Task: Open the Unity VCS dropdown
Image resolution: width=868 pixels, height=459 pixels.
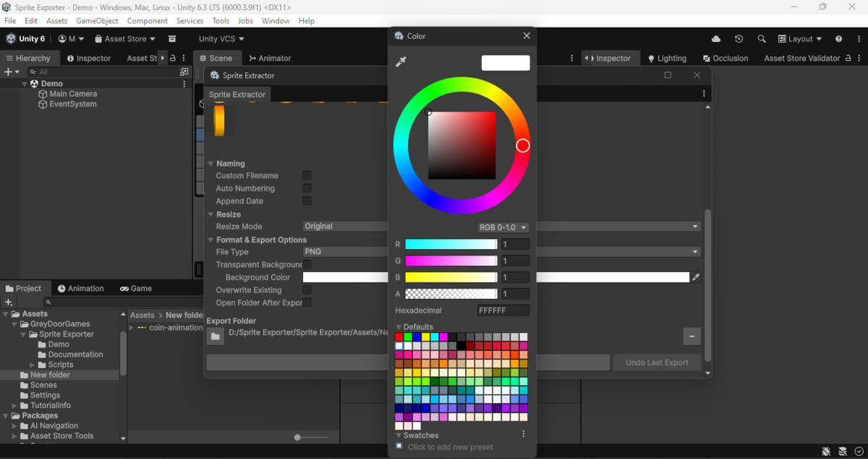Action: 221,39
